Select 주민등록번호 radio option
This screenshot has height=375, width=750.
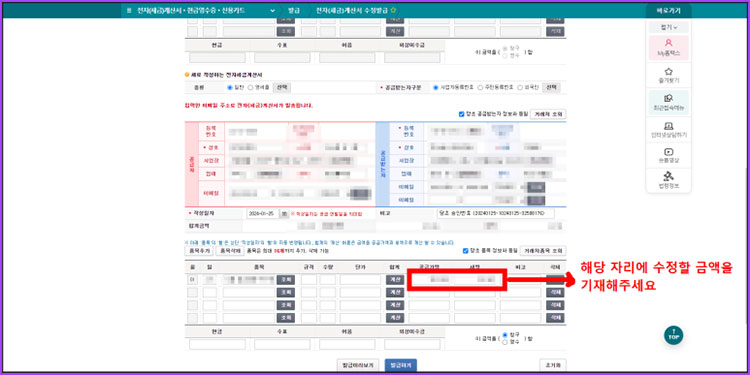tap(480, 88)
